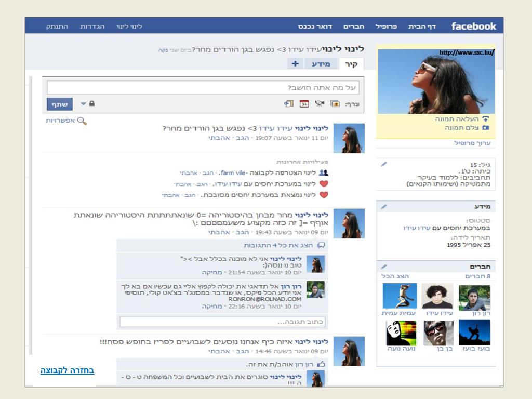The width and height of the screenshot is (532, 399).
Task: Click the כתוב תגובה comment field
Action: (x=222, y=322)
